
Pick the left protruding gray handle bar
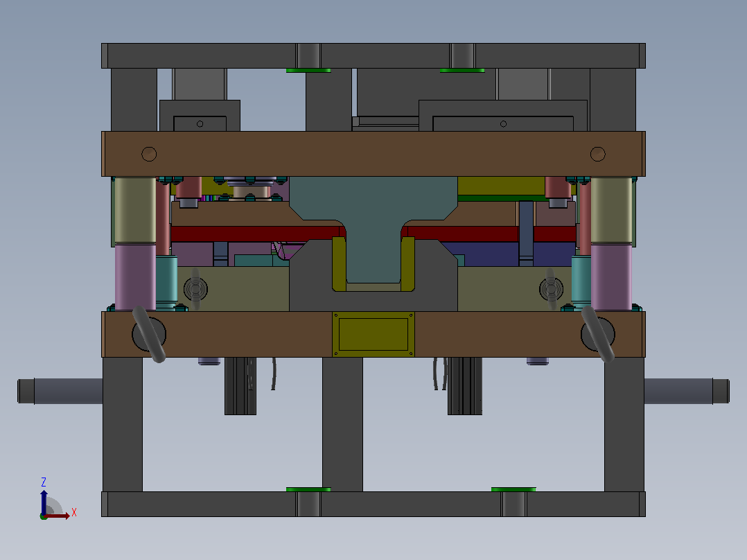[60, 392]
